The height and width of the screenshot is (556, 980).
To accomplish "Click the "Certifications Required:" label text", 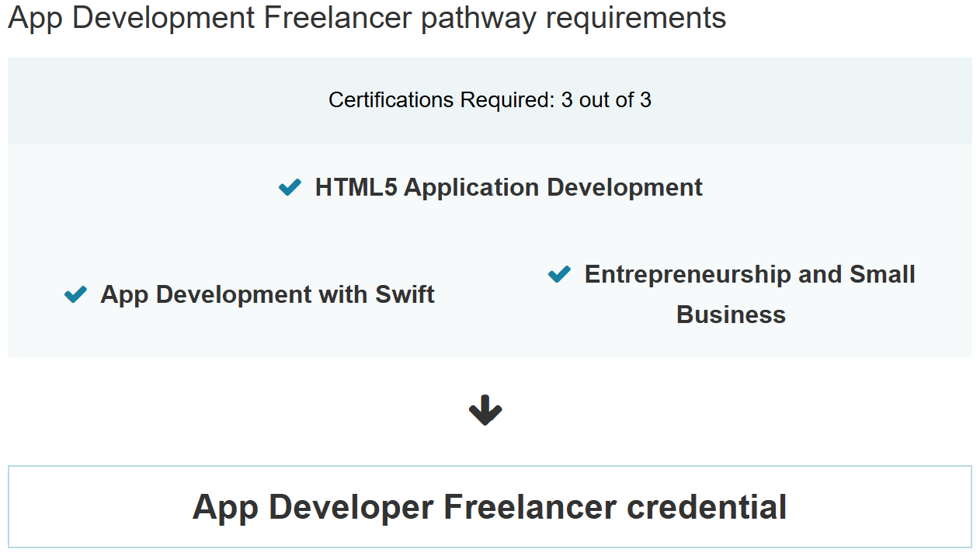I will [x=441, y=100].
